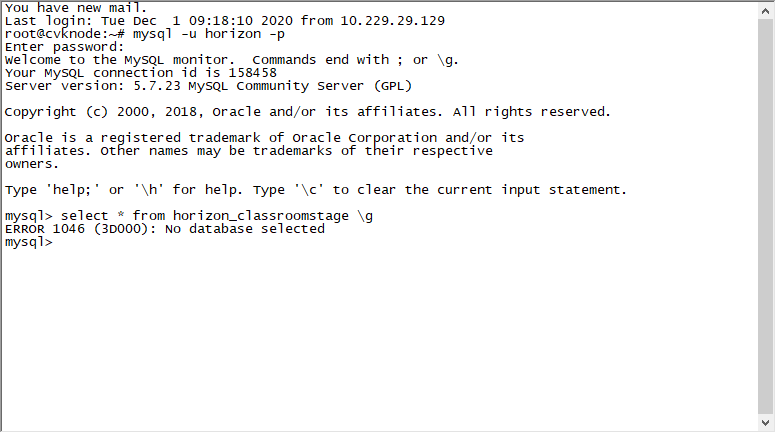Click the vertical scrollbar thumb
Viewport: 776px width, 433px height.
766,215
